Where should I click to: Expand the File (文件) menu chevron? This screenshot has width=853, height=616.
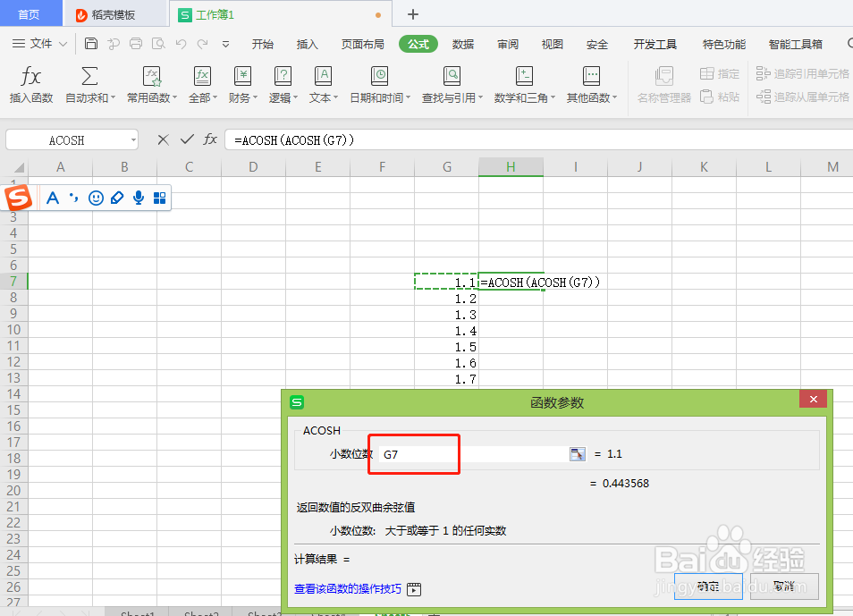pyautogui.click(x=63, y=44)
